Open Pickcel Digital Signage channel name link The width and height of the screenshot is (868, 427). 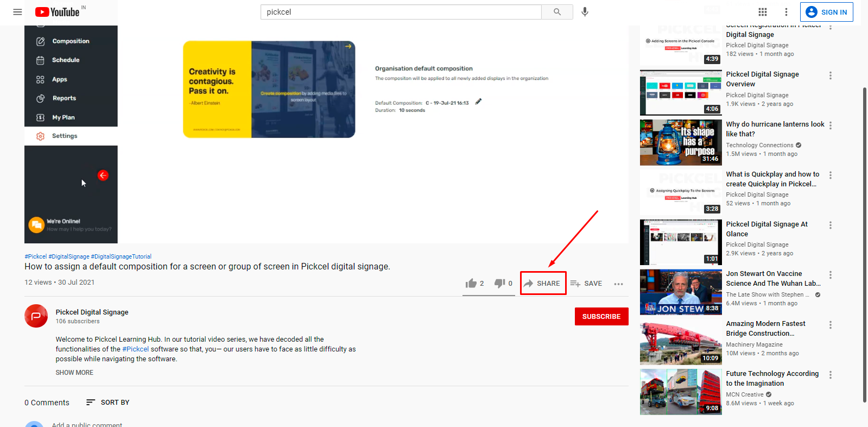point(92,312)
